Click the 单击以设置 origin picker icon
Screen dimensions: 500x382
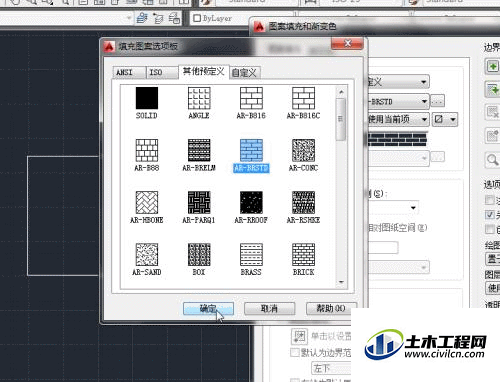[x=299, y=336]
